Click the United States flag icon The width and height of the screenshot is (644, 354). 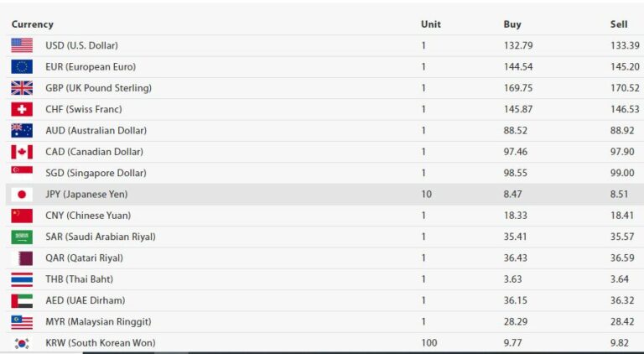[22, 45]
